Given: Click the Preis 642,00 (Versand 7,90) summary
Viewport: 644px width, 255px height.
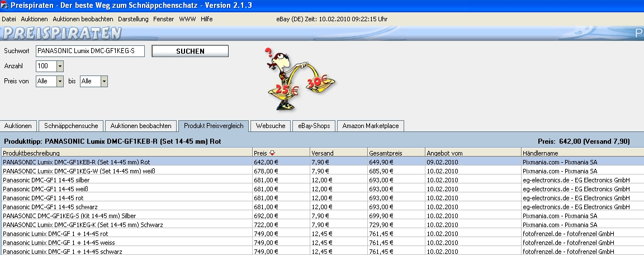Looking at the screenshot, I should point(584,141).
